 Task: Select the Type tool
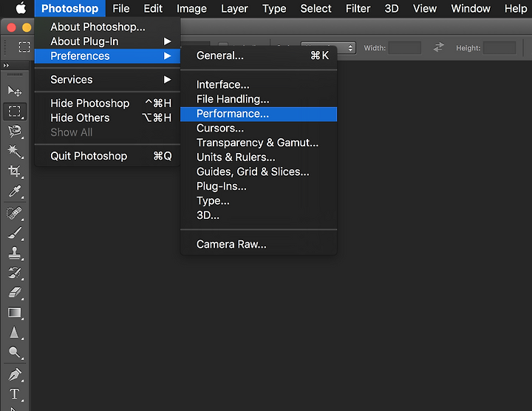[x=15, y=395]
